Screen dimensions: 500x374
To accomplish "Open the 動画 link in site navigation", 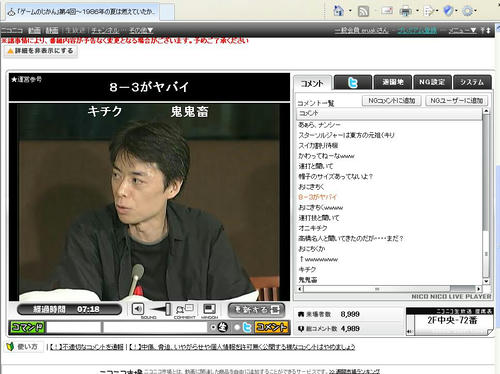I will pyautogui.click(x=34, y=30).
